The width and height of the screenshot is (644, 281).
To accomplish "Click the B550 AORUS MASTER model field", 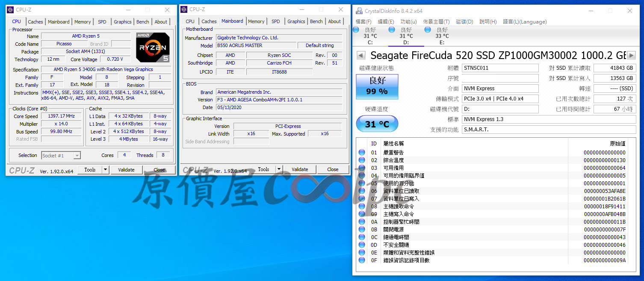I will pos(256,45).
